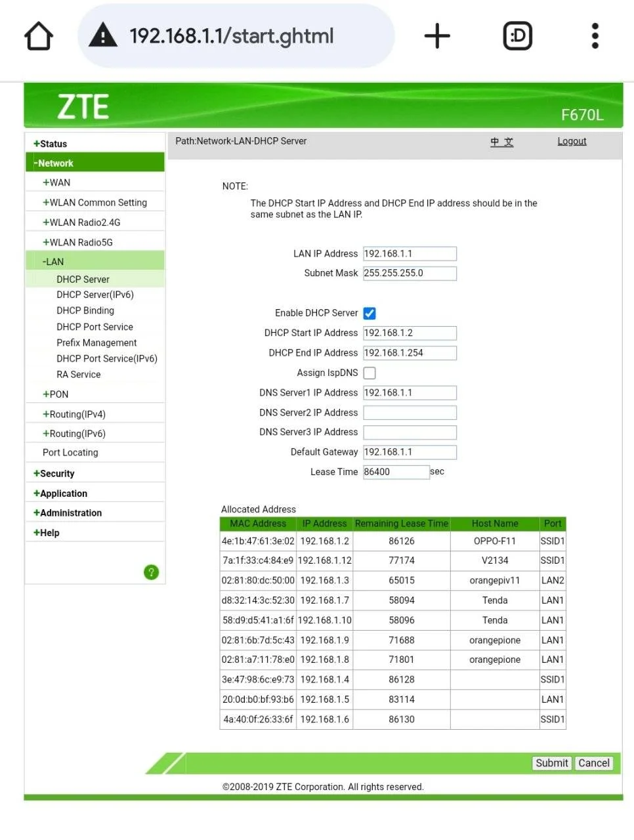This screenshot has height=840, width=634.
Task: Open a new tab with plus icon
Action: (437, 35)
